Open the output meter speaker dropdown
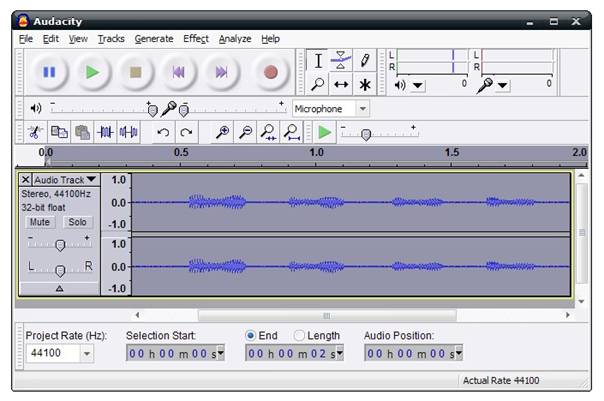604x401 pixels. pyautogui.click(x=418, y=85)
